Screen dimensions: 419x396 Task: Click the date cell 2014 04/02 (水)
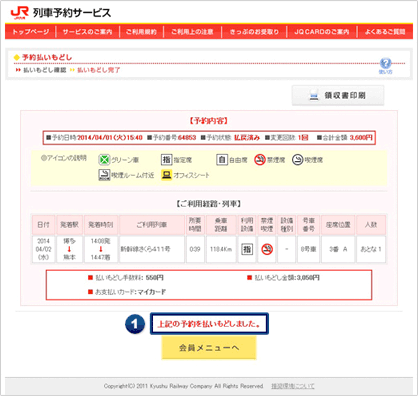(x=44, y=249)
